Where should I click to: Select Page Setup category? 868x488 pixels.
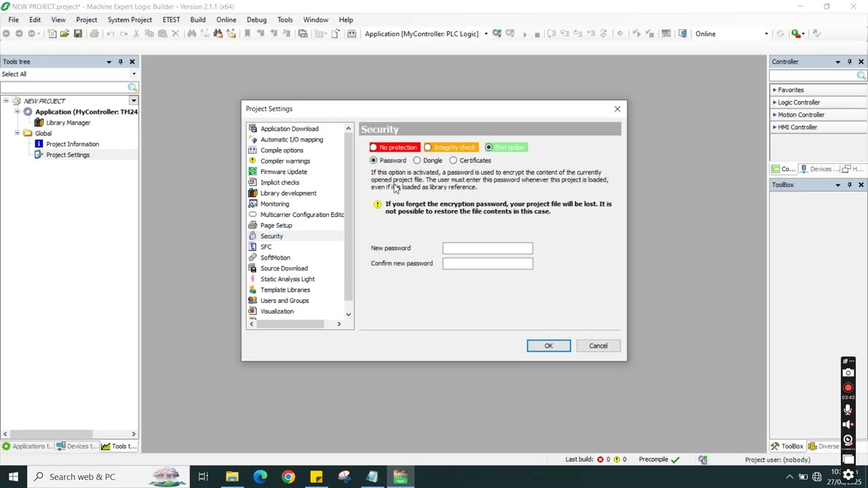(x=276, y=226)
